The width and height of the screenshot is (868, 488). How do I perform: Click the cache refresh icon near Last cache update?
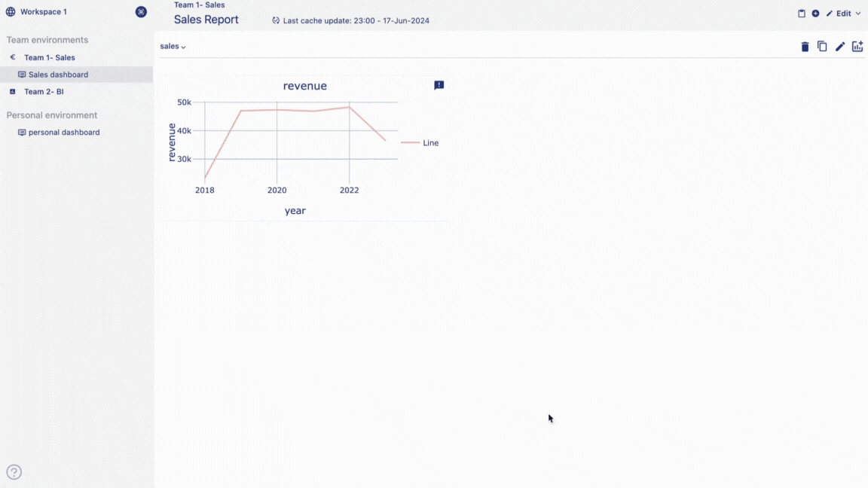[x=276, y=20]
